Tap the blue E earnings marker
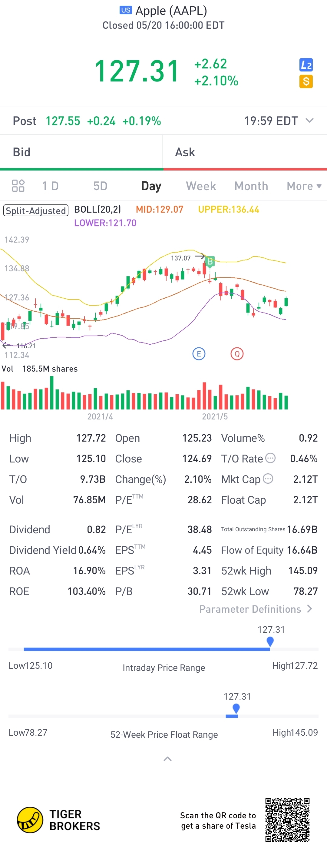327x868 pixels. pyautogui.click(x=199, y=354)
